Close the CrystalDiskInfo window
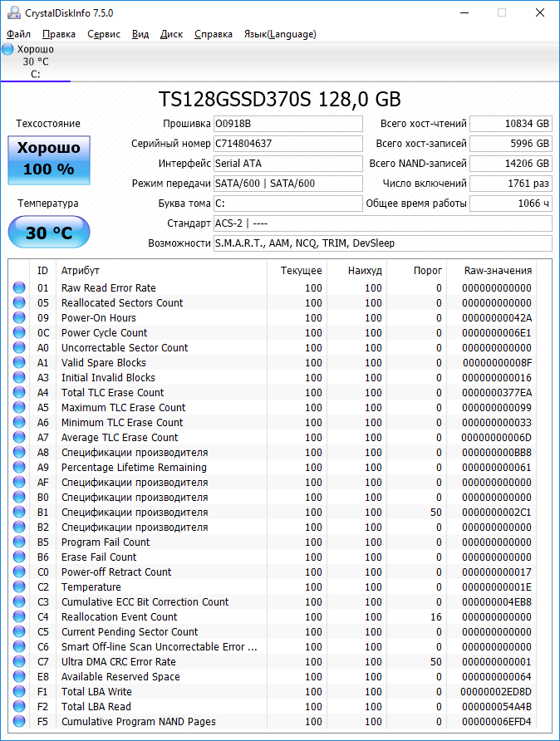The image size is (560, 741). pyautogui.click(x=540, y=12)
